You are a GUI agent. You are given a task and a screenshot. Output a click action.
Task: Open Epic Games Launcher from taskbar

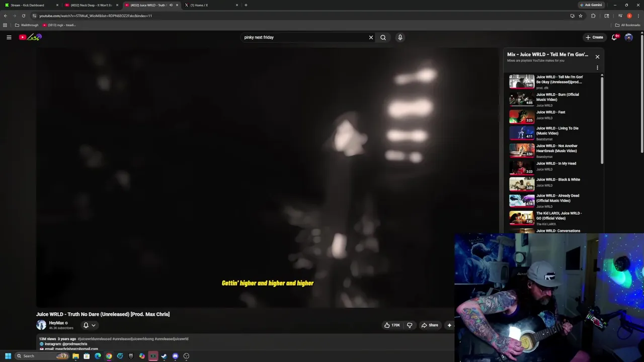131,356
